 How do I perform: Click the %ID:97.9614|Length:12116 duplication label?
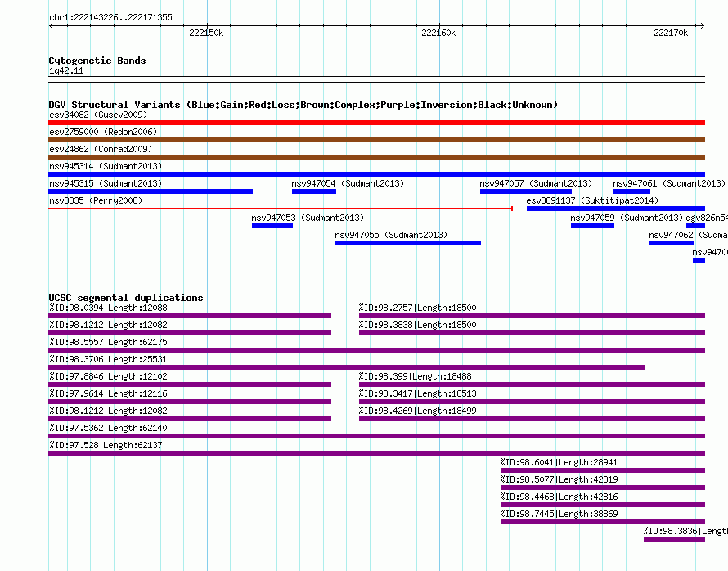108,393
